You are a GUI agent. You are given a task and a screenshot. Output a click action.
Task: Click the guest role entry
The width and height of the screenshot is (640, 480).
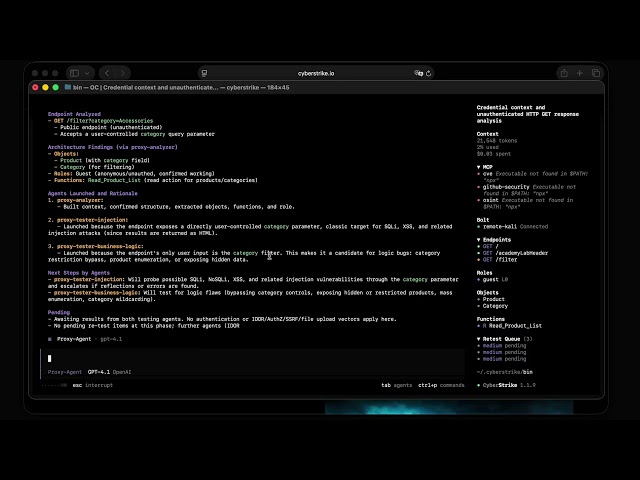click(492, 279)
